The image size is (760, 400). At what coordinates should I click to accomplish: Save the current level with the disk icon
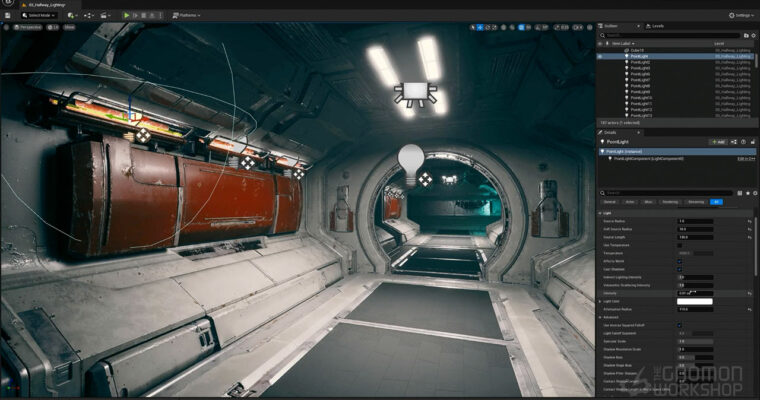(x=7, y=16)
